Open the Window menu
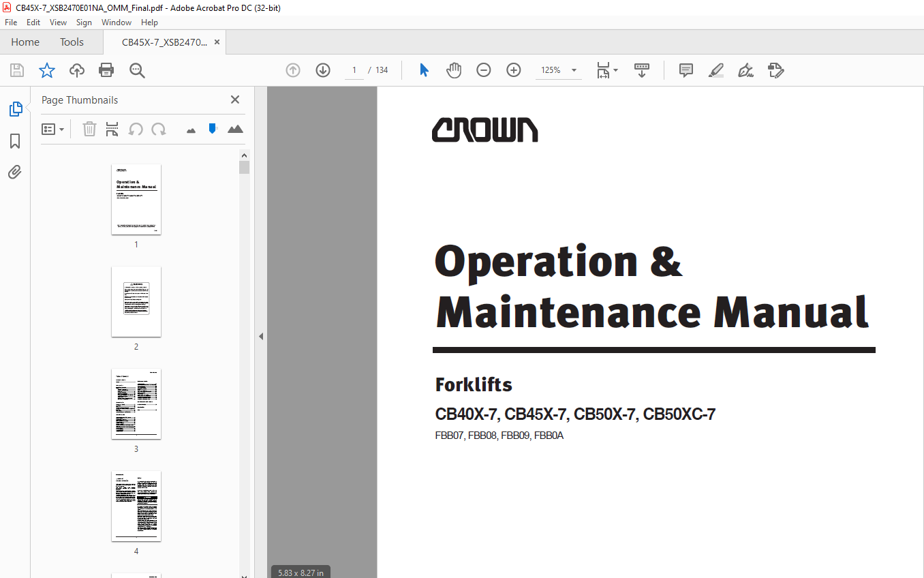 (117, 22)
